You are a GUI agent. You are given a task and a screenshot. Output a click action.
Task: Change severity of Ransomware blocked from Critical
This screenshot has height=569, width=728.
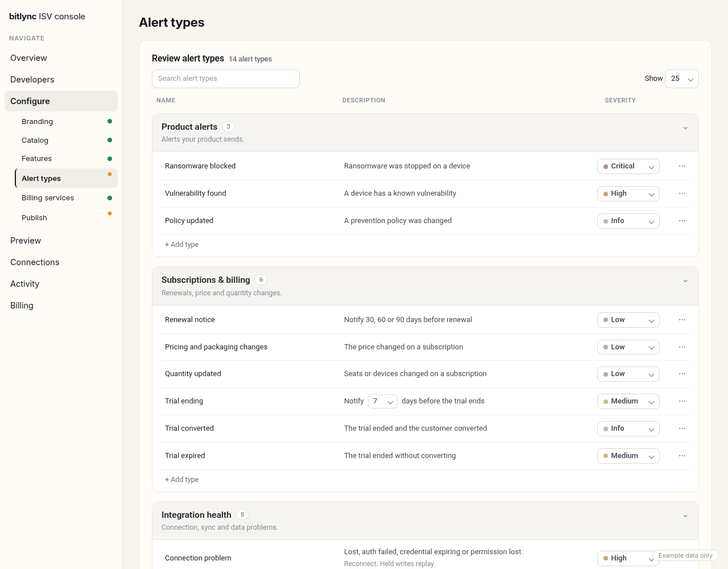click(628, 166)
